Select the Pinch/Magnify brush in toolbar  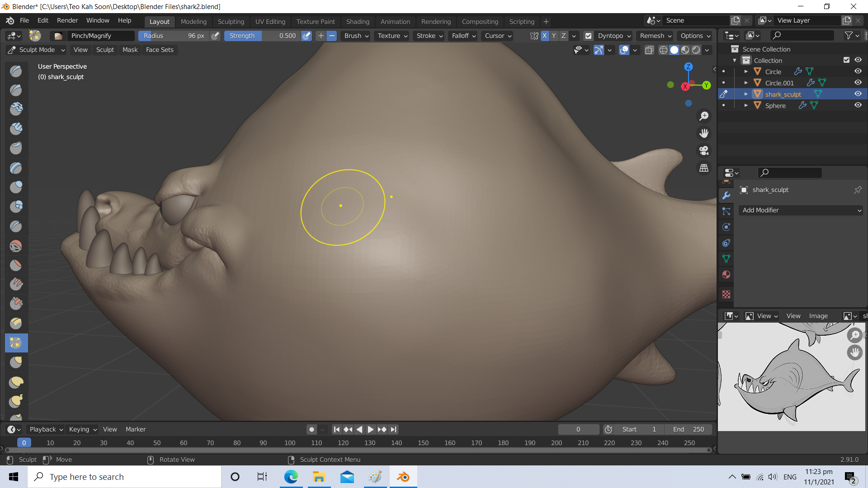point(16,343)
